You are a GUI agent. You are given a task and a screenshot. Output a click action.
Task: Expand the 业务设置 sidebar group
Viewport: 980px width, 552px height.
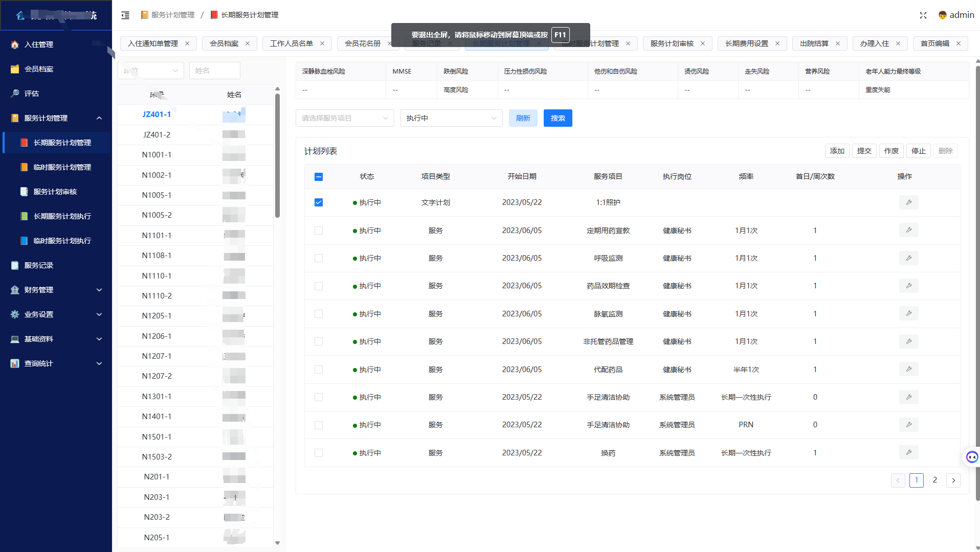tap(99, 314)
